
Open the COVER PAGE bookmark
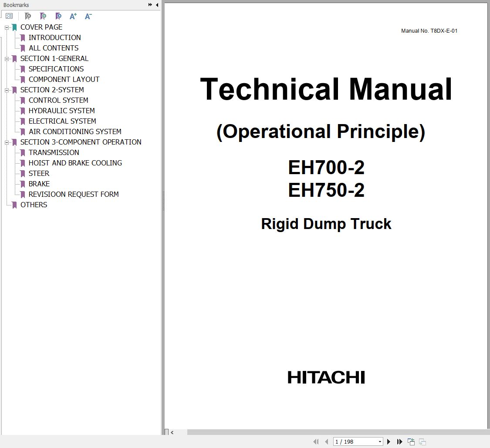pyautogui.click(x=41, y=27)
